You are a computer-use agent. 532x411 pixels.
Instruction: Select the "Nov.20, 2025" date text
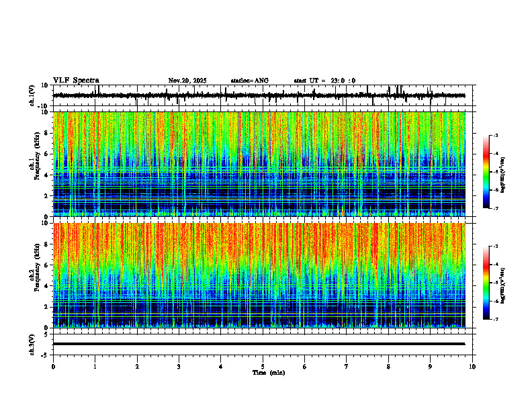[187, 81]
